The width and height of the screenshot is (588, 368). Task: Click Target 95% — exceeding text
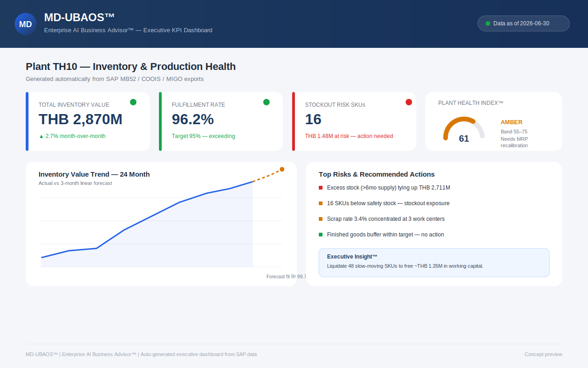click(x=204, y=136)
